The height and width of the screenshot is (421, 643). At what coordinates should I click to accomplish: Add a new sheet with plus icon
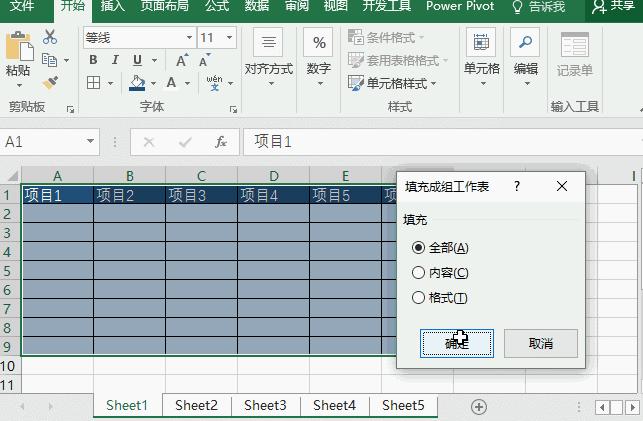479,407
